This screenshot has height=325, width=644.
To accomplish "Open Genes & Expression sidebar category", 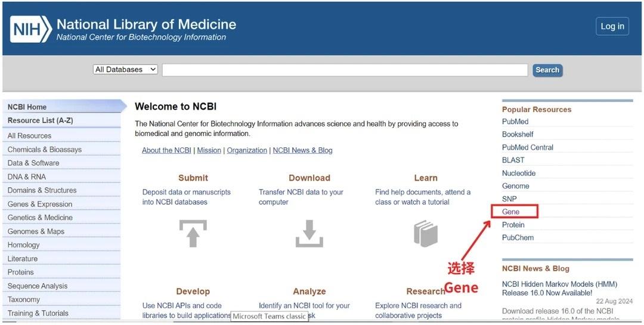I will 40,204.
